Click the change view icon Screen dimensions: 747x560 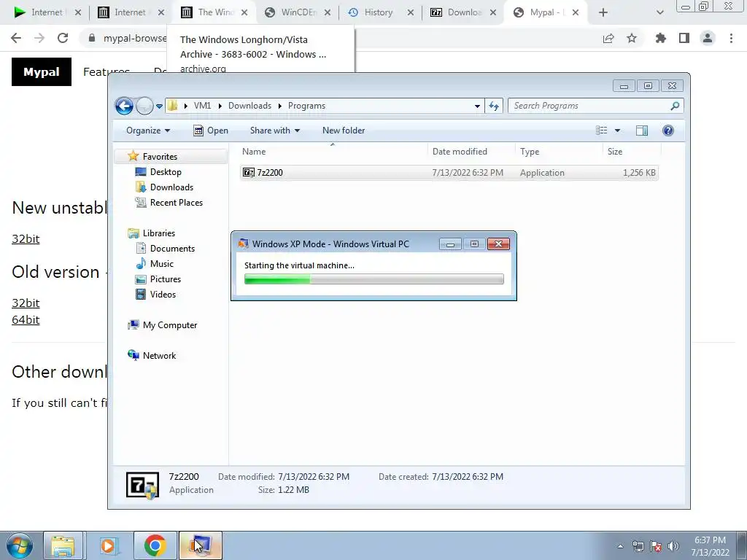pos(602,131)
